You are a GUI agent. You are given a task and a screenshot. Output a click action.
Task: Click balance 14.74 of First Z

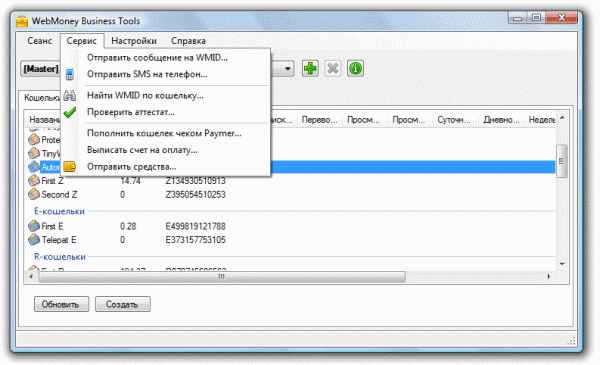pyautogui.click(x=130, y=181)
